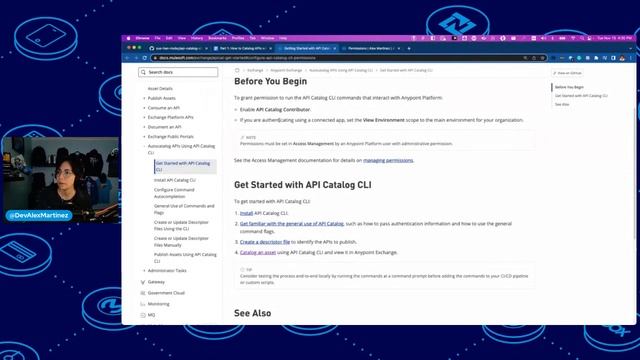Open the Profiles menu
Image resolution: width=640 pixels, height=360 pixels.
[x=238, y=38]
